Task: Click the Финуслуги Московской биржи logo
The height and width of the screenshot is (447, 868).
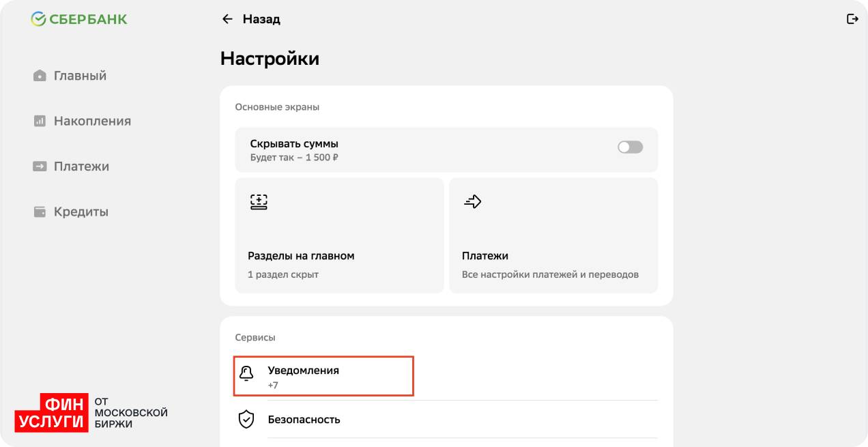Action: pyautogui.click(x=91, y=413)
